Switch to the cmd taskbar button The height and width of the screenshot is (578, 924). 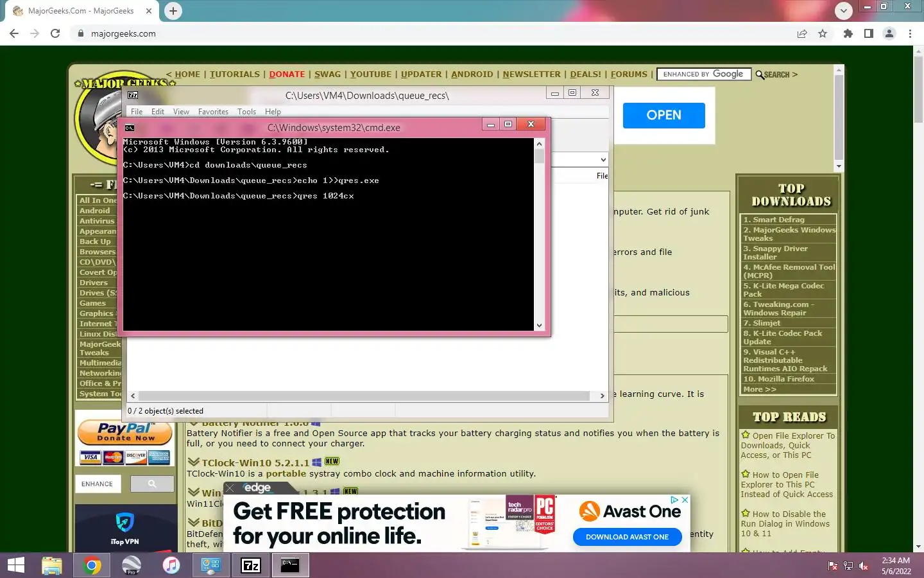coord(291,565)
